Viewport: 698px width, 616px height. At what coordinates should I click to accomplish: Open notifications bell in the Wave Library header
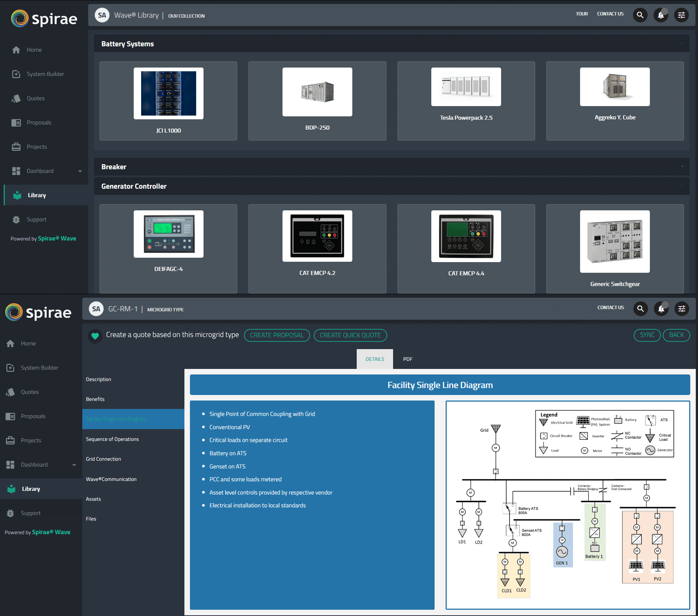click(661, 15)
